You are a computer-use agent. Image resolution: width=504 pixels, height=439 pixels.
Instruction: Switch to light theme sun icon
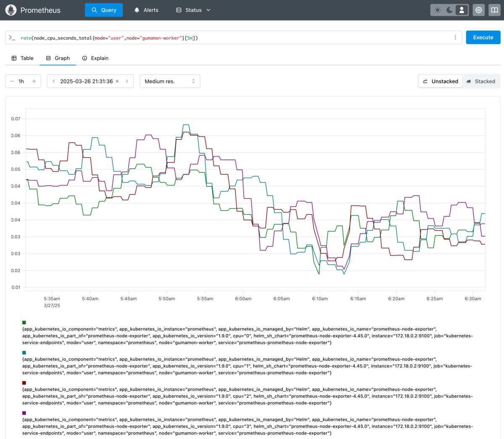coord(438,10)
